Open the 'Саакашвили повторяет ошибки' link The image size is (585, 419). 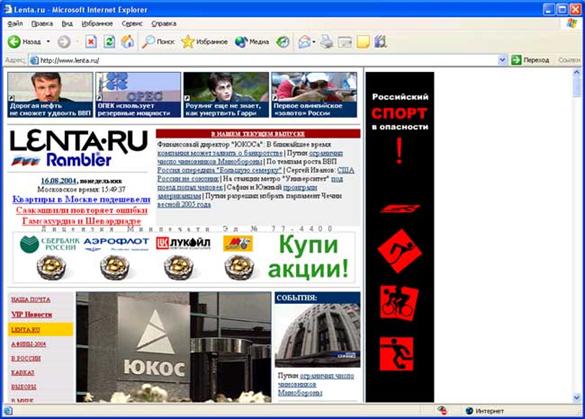pos(82,210)
